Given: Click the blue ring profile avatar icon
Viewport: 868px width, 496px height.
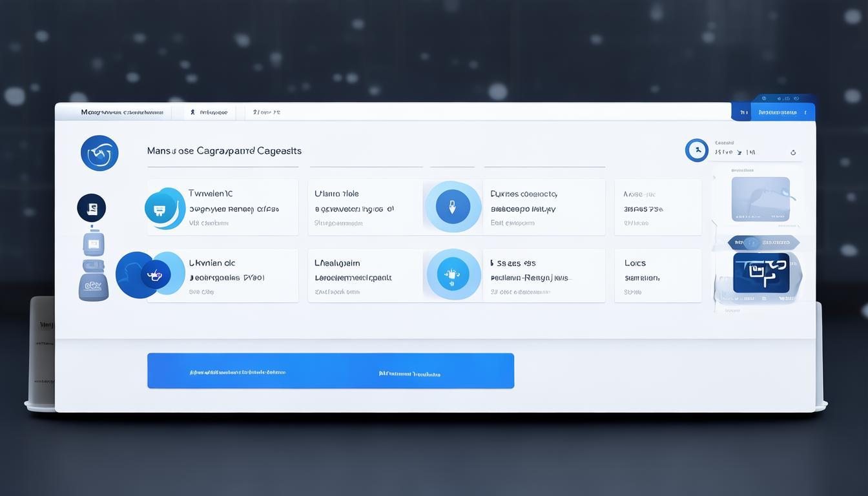Looking at the screenshot, I should coord(697,150).
